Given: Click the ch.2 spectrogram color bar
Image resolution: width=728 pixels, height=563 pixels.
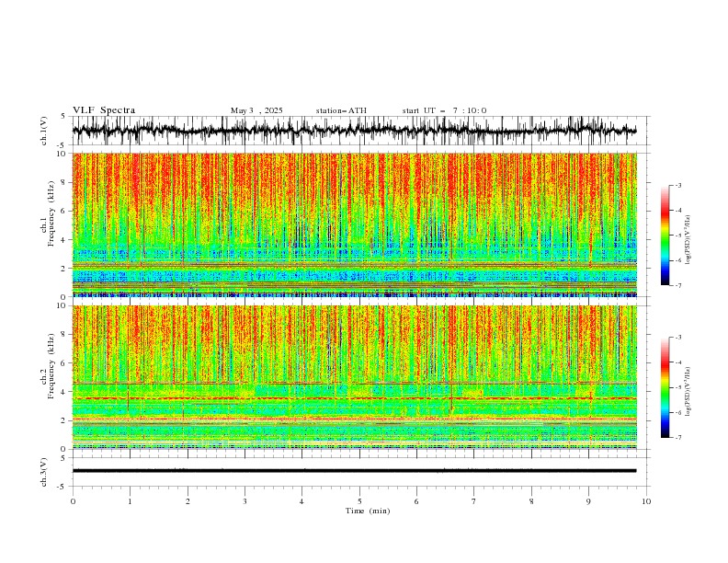Looking at the screenshot, I should coord(665,387).
